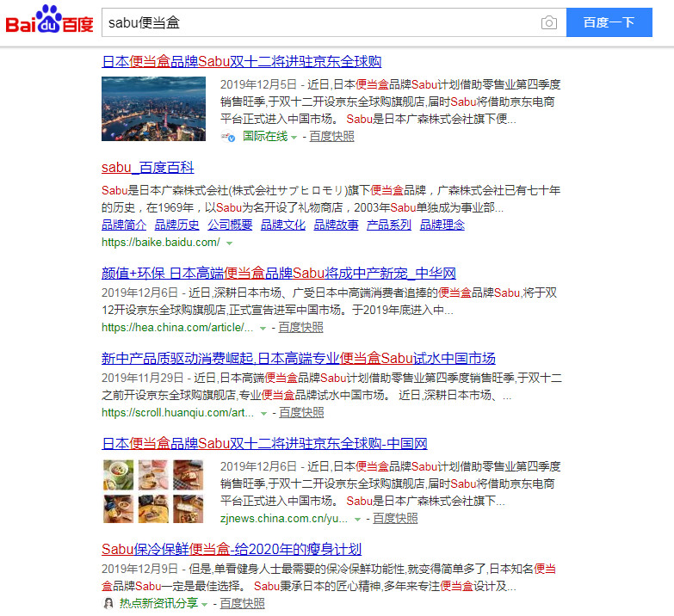
Task: Expand dropdown arrow next to 热点新资讯分享
Action: (x=205, y=605)
